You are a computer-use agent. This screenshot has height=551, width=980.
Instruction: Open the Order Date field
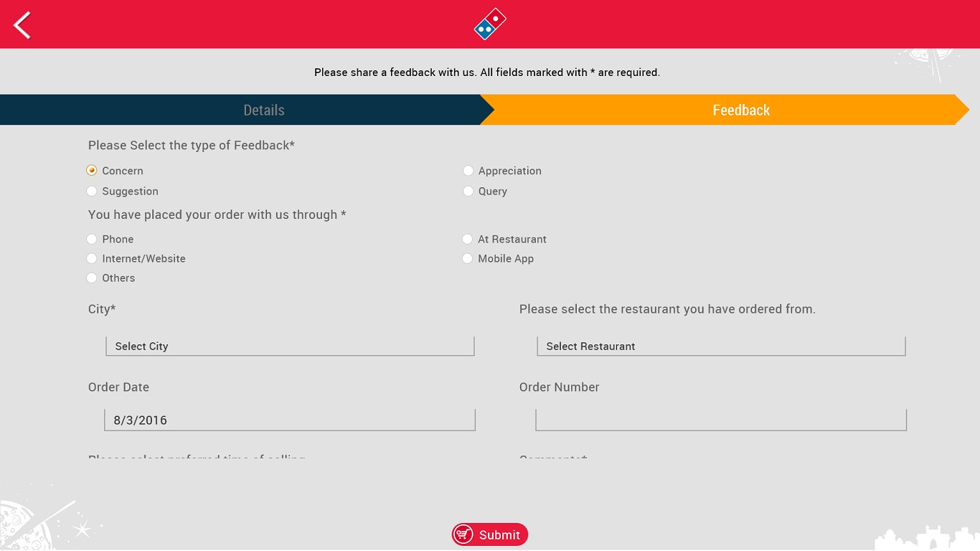point(290,420)
